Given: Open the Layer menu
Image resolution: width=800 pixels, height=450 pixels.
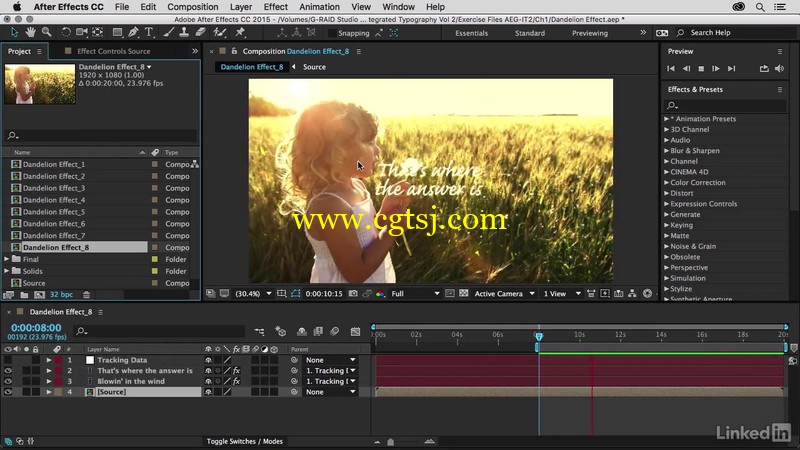Looking at the screenshot, I should tap(240, 7).
